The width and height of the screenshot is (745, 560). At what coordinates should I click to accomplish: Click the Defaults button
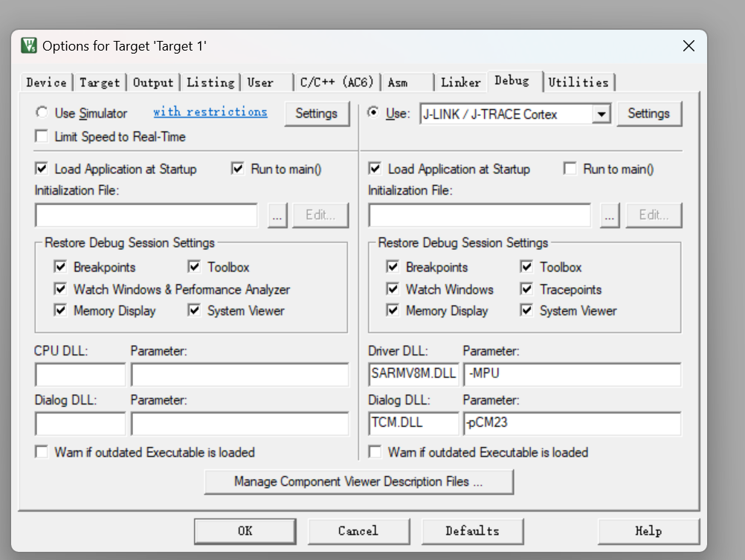coord(472,531)
